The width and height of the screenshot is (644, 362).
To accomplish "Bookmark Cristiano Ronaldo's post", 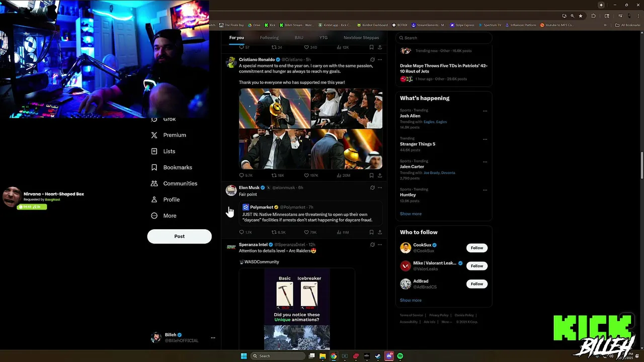I will pyautogui.click(x=371, y=175).
